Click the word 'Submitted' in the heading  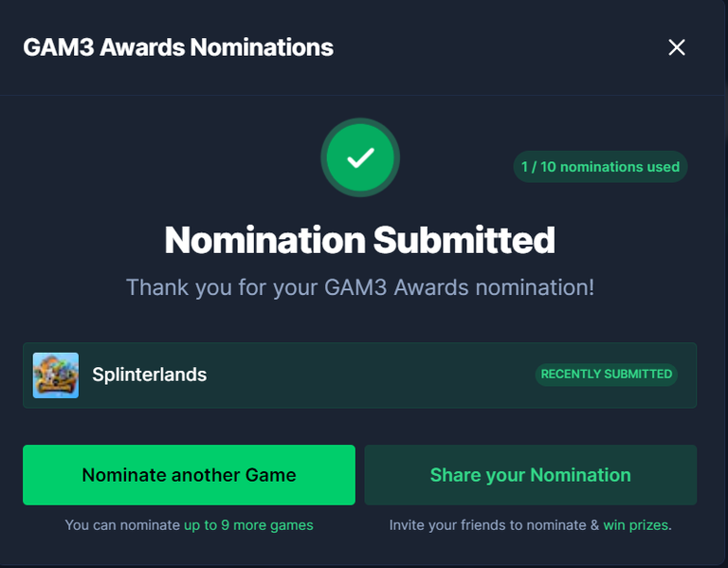point(464,240)
